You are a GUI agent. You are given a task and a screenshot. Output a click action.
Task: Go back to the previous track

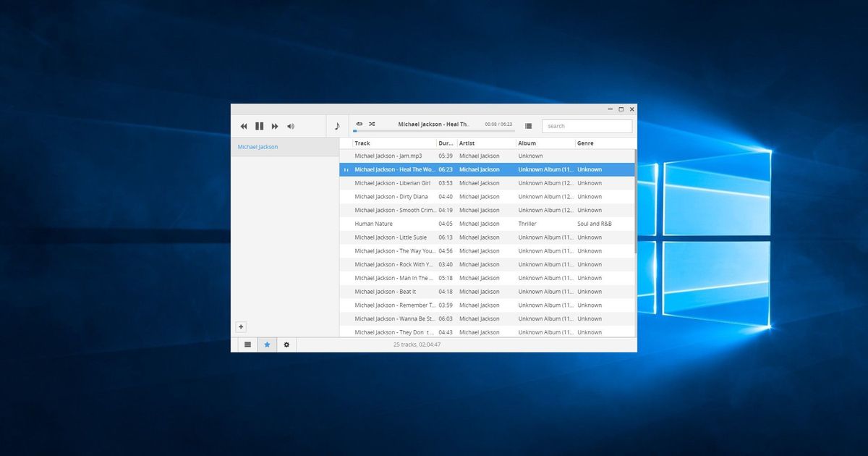pos(244,125)
